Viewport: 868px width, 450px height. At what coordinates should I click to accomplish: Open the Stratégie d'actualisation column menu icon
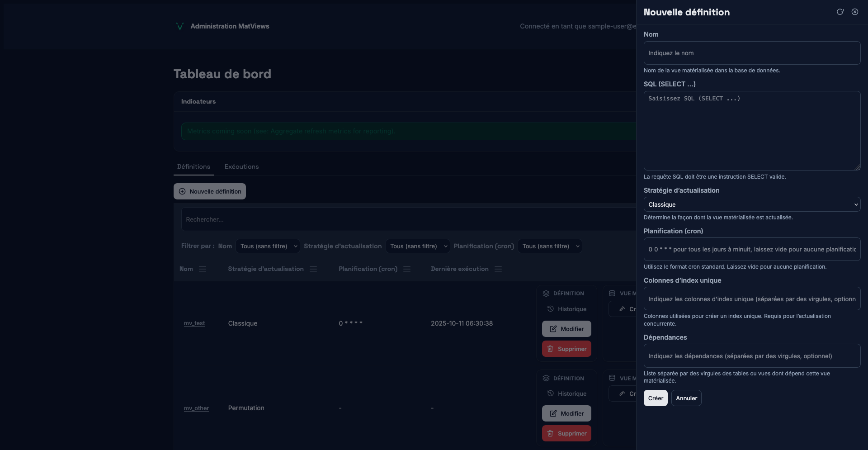pos(313,269)
